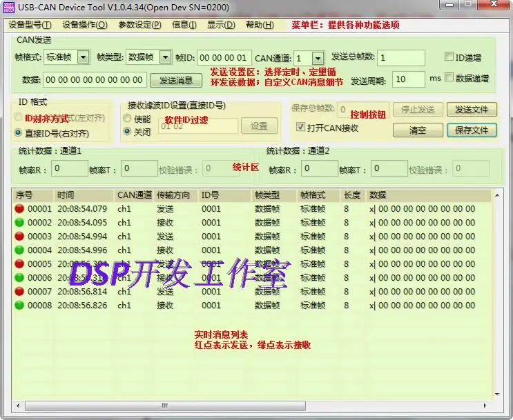Click red status dot for row 00007
This screenshot has height=420, width=513.
(x=19, y=291)
